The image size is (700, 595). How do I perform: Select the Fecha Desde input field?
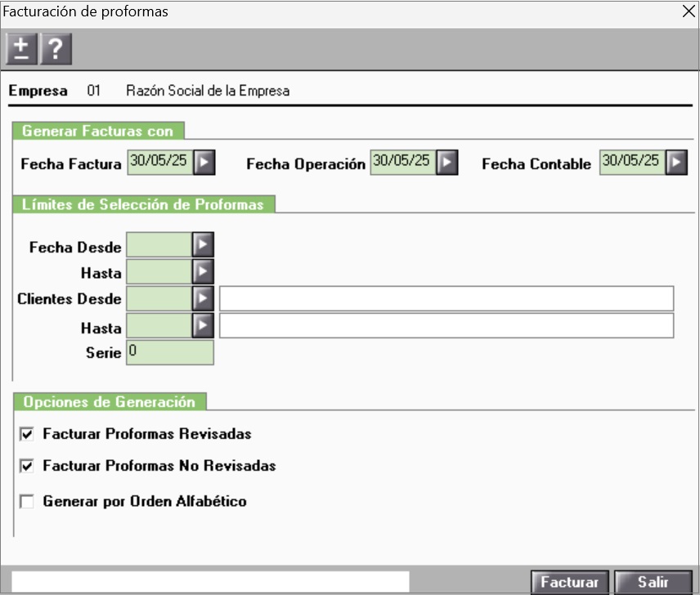pos(159,244)
